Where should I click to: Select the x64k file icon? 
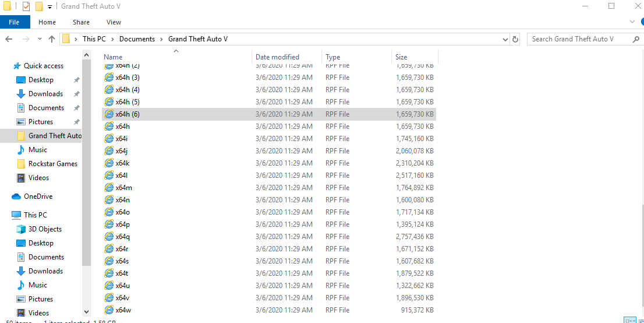pyautogui.click(x=109, y=163)
